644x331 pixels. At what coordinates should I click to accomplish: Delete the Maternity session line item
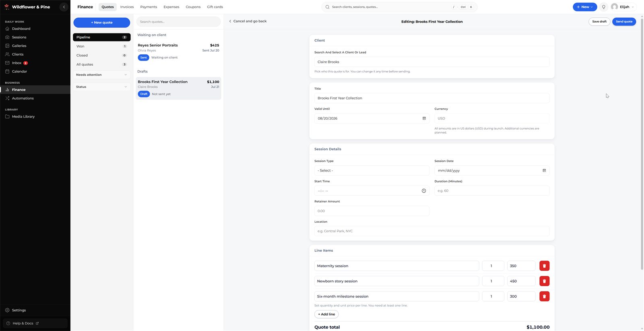544,266
